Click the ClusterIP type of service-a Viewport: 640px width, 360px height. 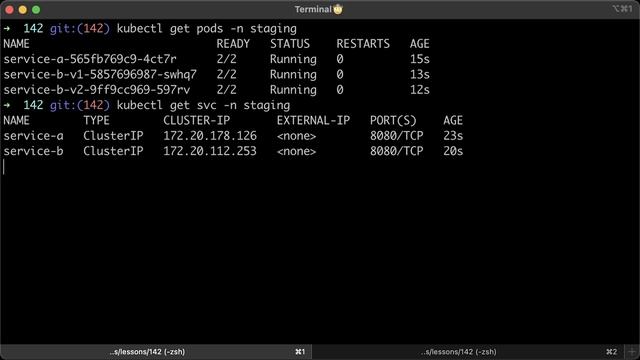pyautogui.click(x=113, y=136)
